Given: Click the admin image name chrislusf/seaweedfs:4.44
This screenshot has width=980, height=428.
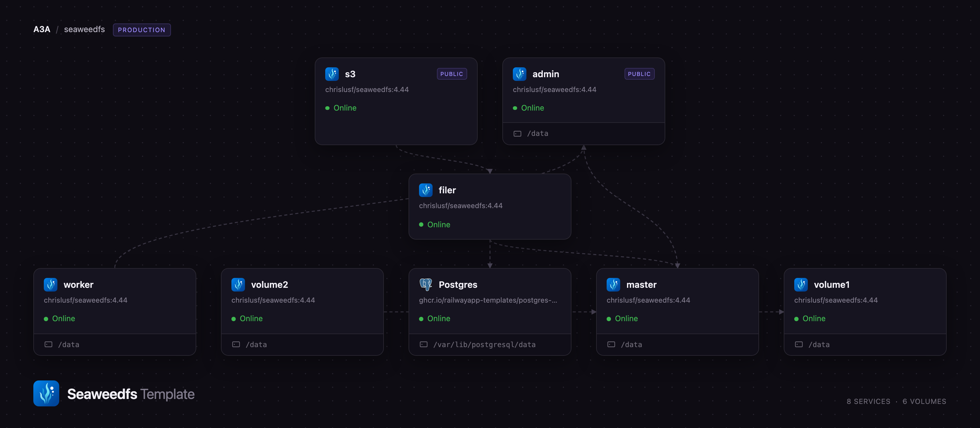Looking at the screenshot, I should [x=554, y=90].
